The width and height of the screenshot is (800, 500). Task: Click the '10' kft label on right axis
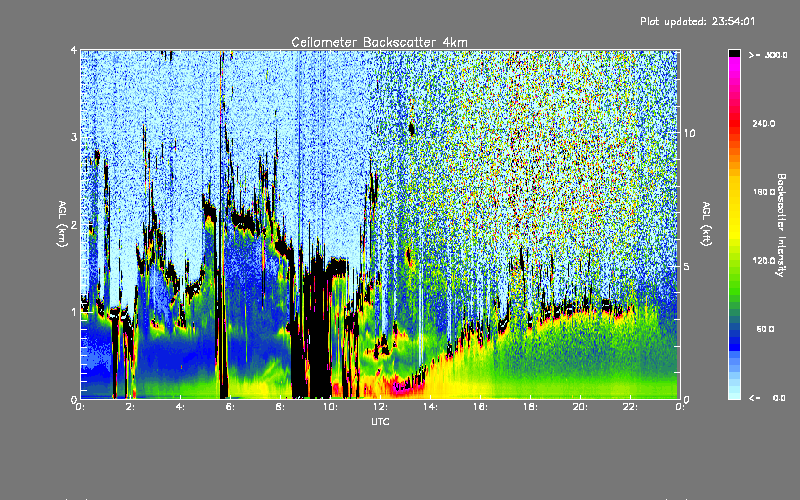pos(689,133)
